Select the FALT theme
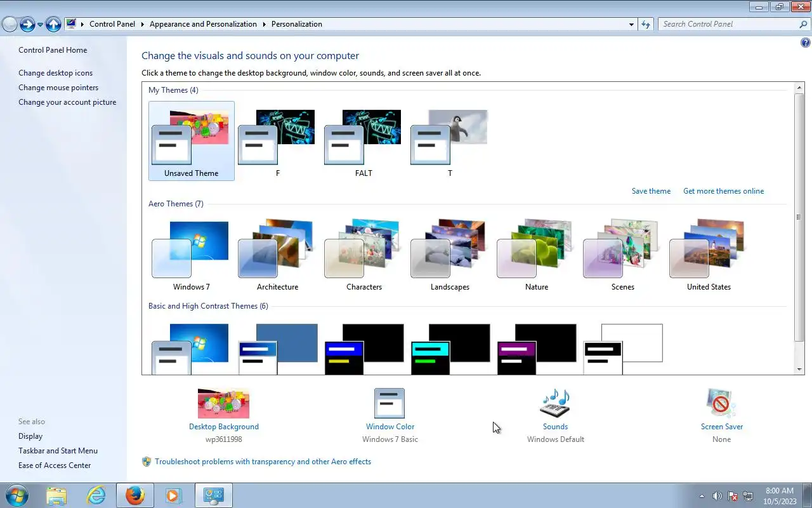Image resolution: width=812 pixels, height=508 pixels. pos(363,141)
